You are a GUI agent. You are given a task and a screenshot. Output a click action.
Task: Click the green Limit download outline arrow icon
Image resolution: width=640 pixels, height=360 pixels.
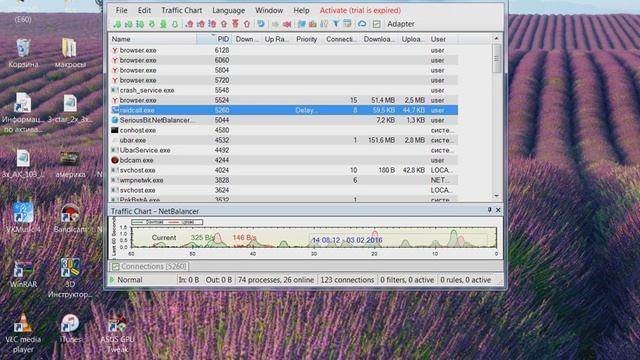pyautogui.click(x=175, y=24)
